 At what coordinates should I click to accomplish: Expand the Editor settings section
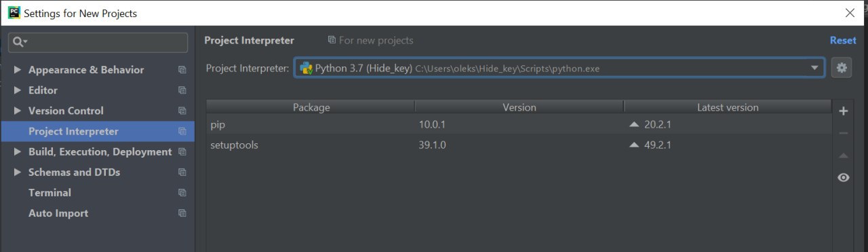click(x=17, y=90)
